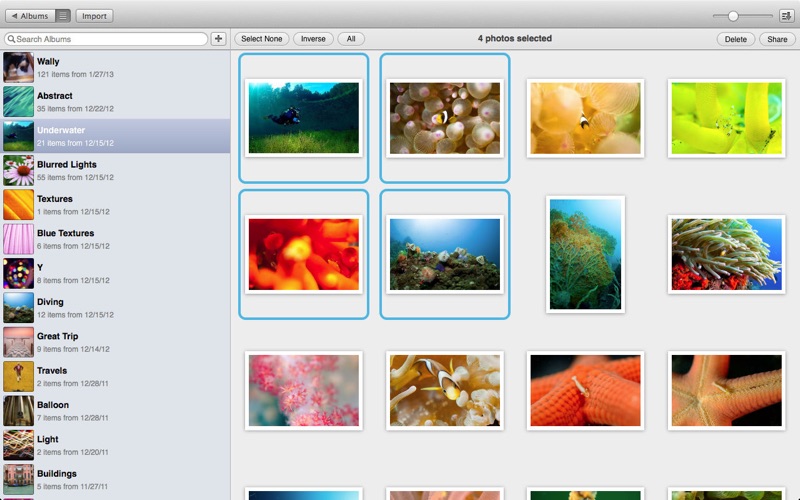
Task: Click the Blurred Lights flower thumbnail icon
Action: pos(18,170)
